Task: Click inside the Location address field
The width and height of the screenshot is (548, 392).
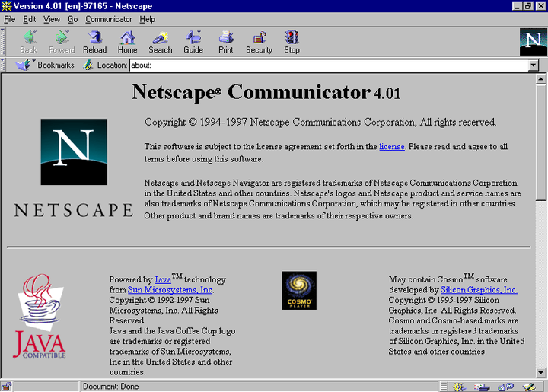Action: [x=327, y=65]
